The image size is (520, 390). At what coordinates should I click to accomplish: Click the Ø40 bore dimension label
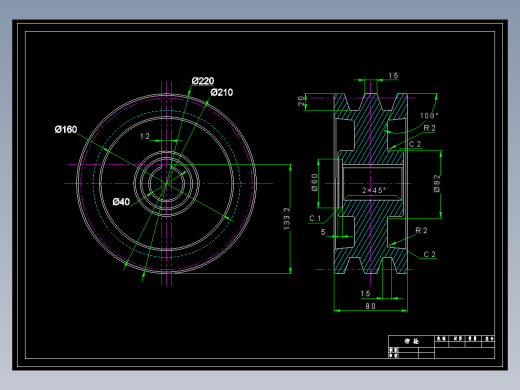(121, 202)
